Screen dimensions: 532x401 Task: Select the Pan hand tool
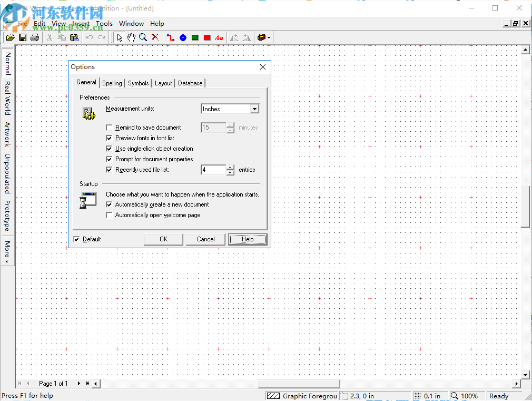(131, 37)
